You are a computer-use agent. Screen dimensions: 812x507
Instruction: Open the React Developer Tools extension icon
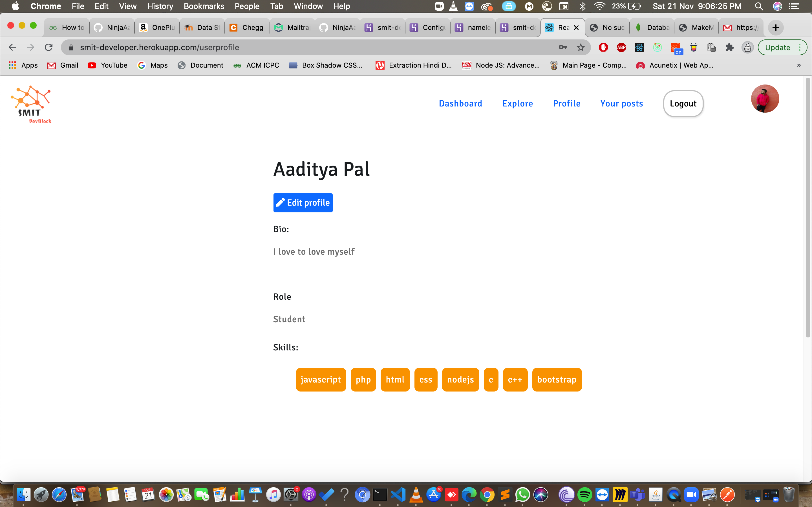pyautogui.click(x=639, y=47)
